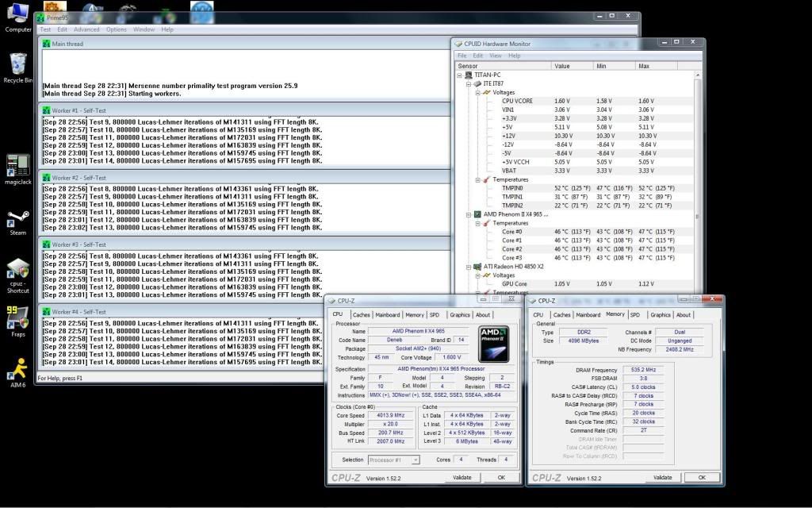Collapse the TITAN-PC tree node
The width and height of the screenshot is (812, 508).
(x=461, y=75)
